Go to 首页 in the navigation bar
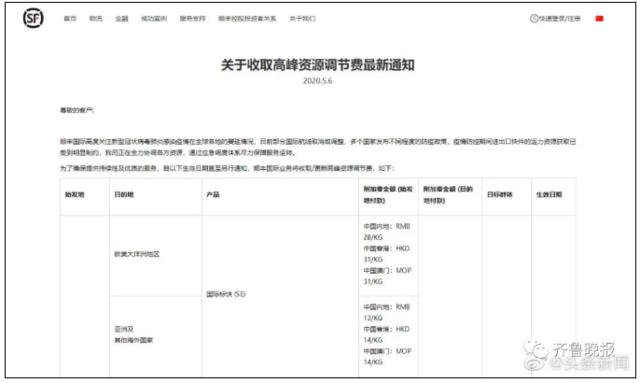Viewport: 640px width, 383px height. click(70, 18)
